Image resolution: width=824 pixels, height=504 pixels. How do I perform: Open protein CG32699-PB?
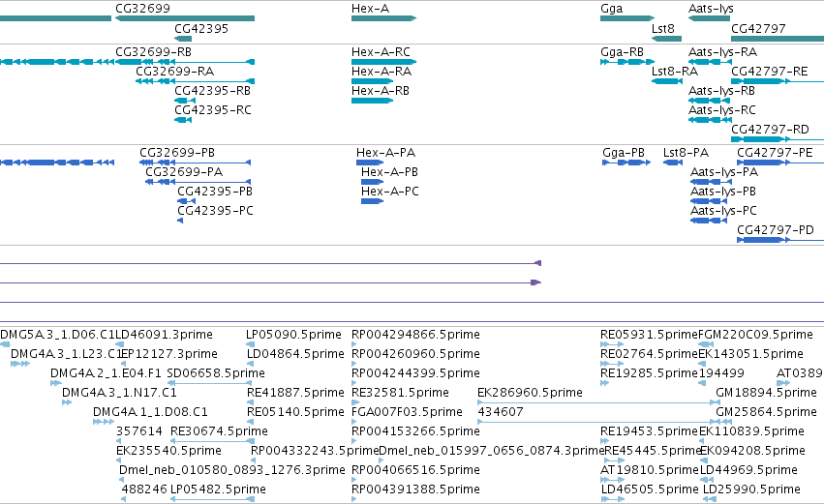(177, 153)
